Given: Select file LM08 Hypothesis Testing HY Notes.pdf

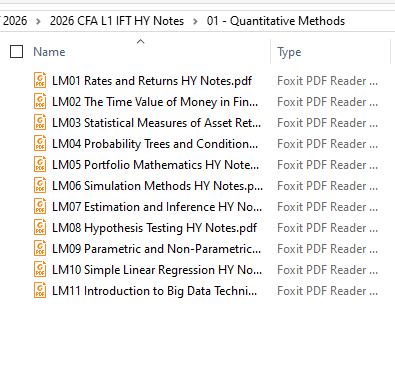Looking at the screenshot, I should (x=154, y=228).
